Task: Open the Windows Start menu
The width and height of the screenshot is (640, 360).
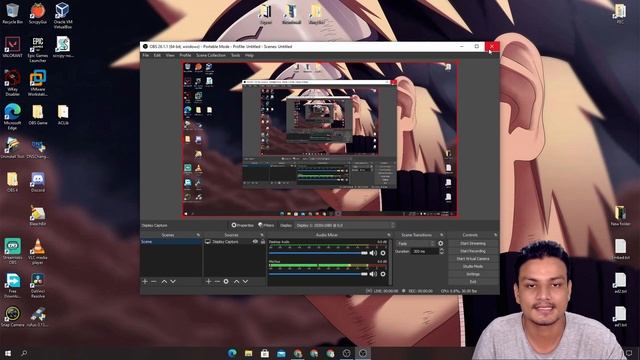Action: point(7,353)
